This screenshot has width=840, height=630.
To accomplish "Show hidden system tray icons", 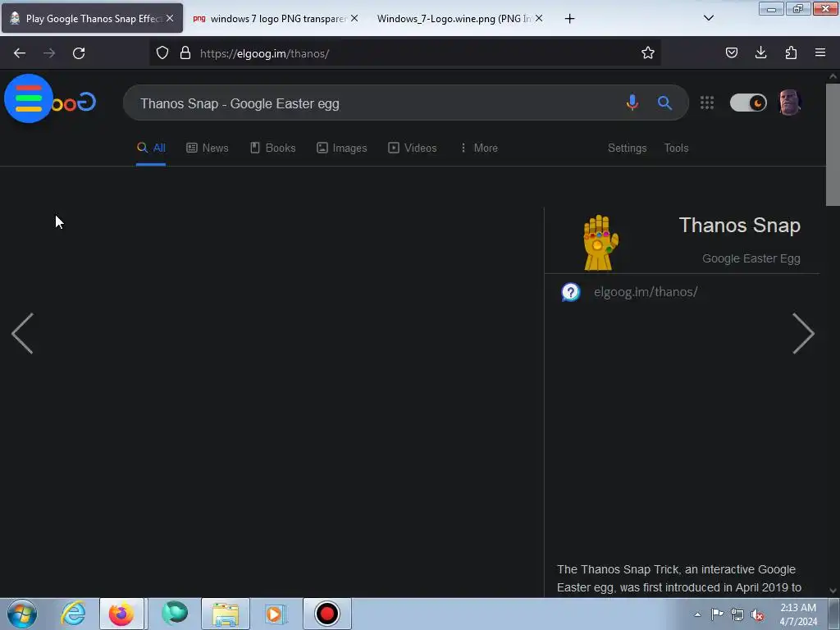I will click(x=697, y=614).
